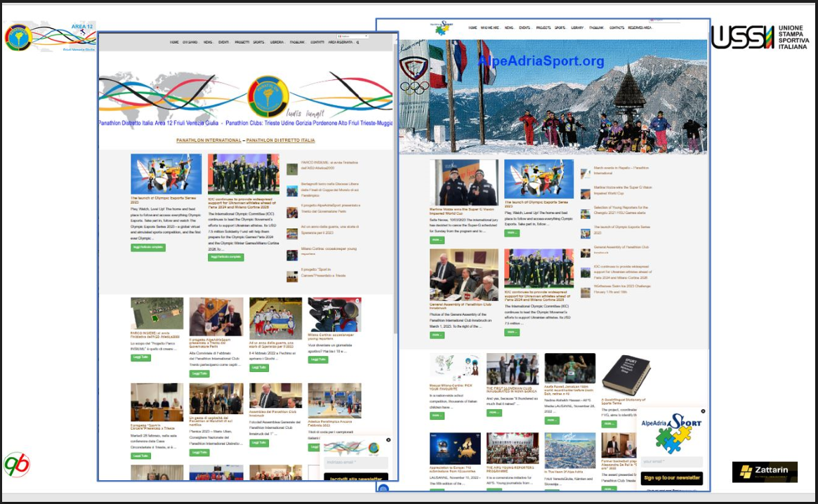Expand the LIBRARY menu on AlpeAdria site

578,27
